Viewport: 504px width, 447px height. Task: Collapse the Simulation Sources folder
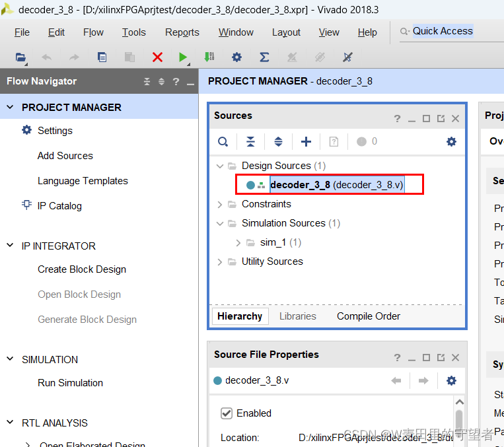220,224
